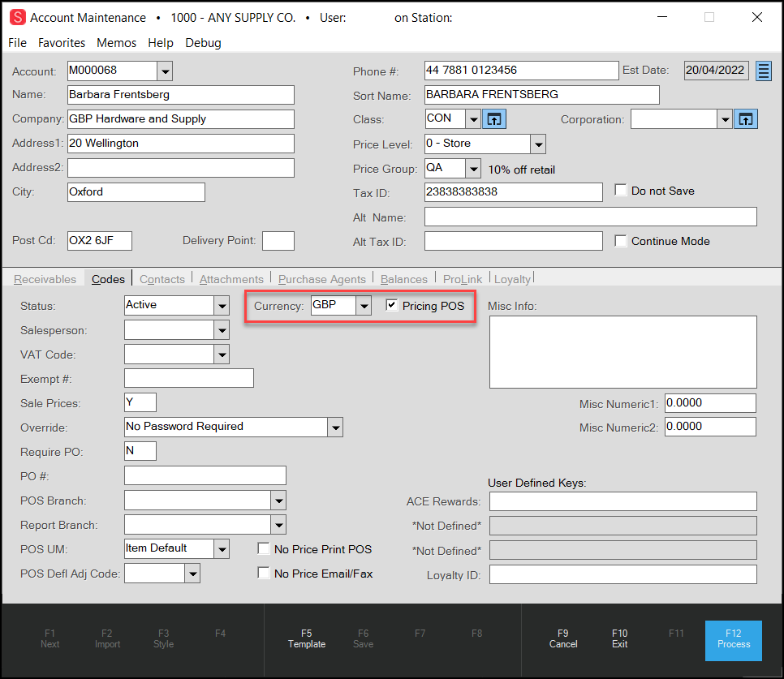Click the Exempt # field
The width and height of the screenshot is (784, 679).
coord(189,378)
